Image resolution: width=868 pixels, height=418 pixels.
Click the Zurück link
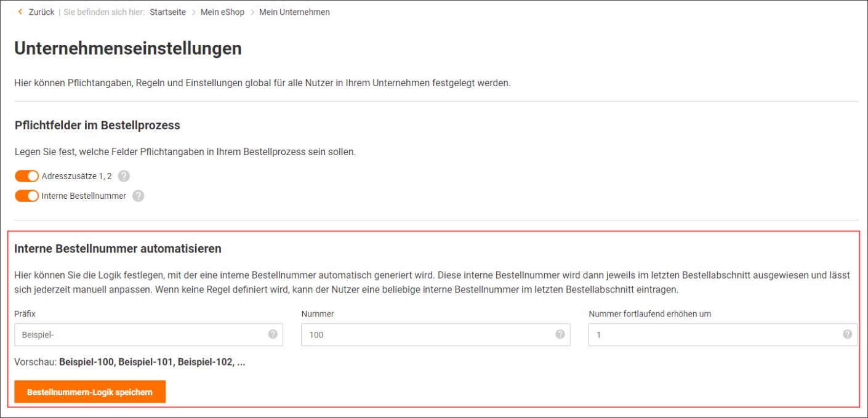point(41,12)
